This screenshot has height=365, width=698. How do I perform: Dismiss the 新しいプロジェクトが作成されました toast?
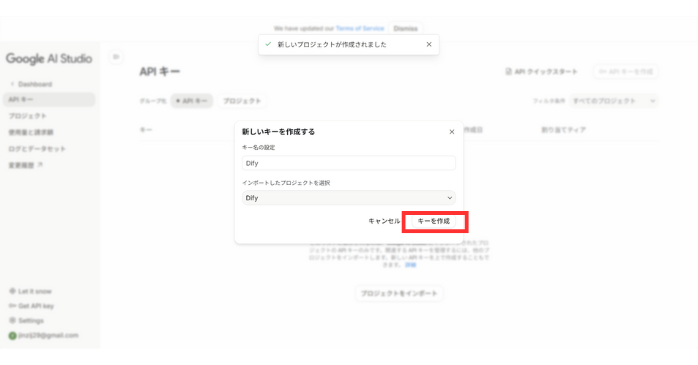(x=429, y=45)
